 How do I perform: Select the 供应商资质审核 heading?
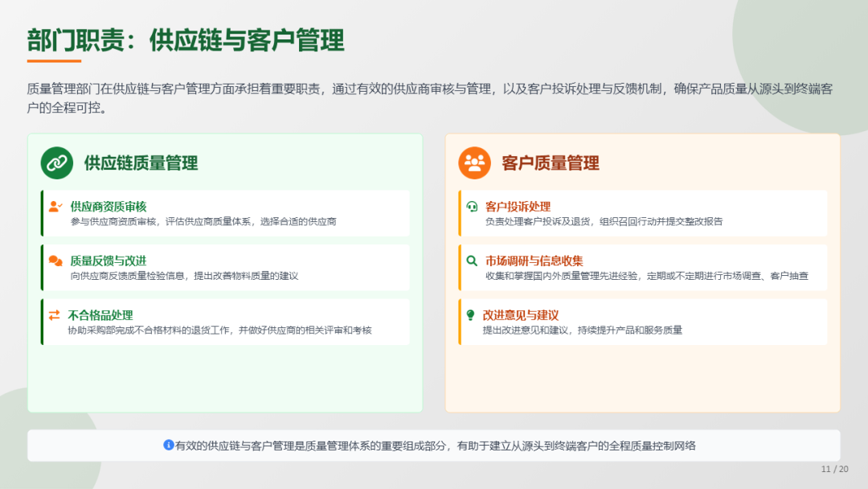pyautogui.click(x=108, y=207)
